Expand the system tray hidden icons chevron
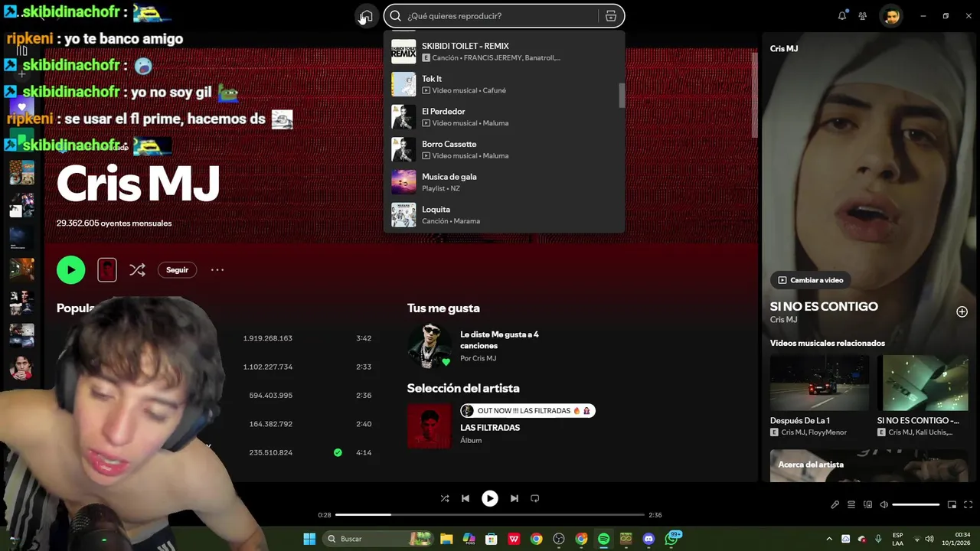Screen dimensions: 980x551 click(x=829, y=539)
